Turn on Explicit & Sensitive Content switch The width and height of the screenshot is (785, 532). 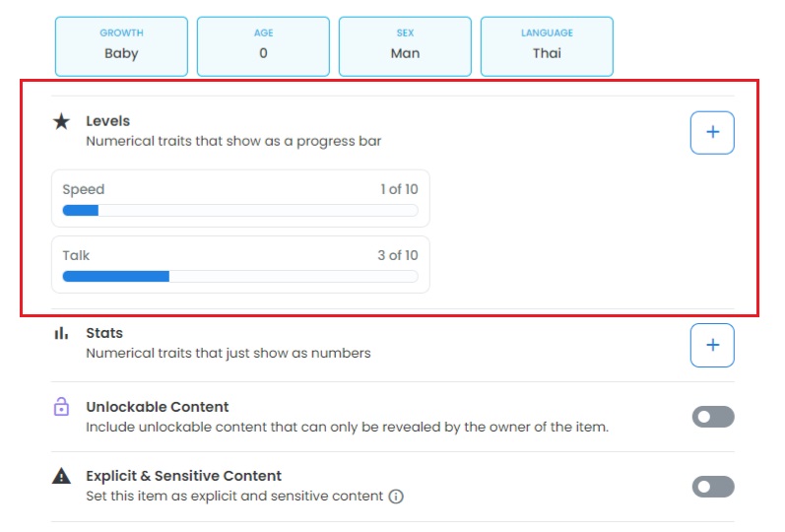pyautogui.click(x=713, y=487)
